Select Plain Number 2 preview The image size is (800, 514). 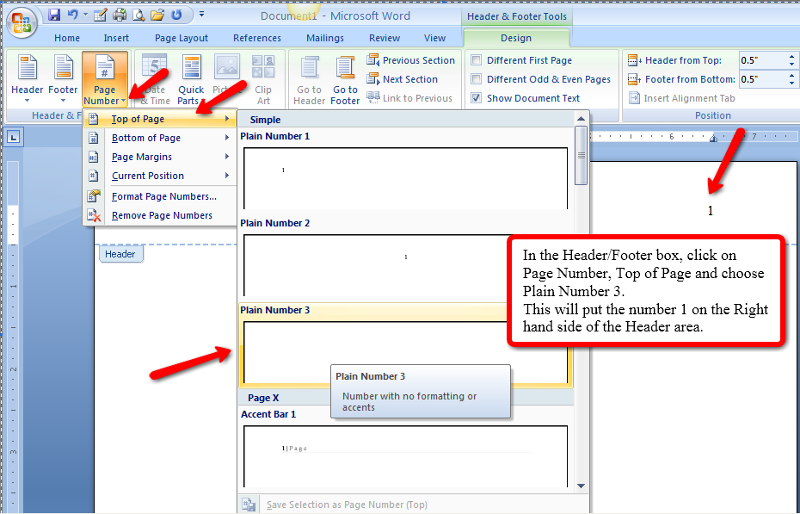click(406, 265)
